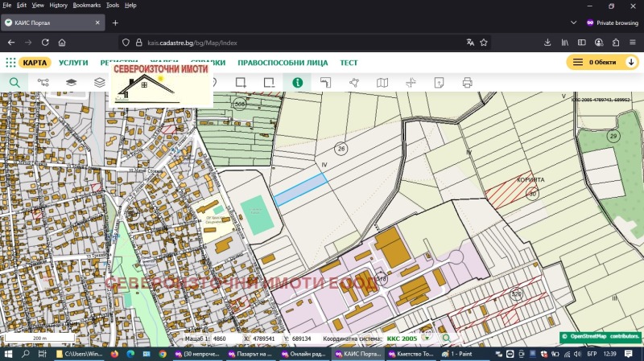Viewport: 644px width, 361px height.
Task: Open the File Explorer taskbar window
Action: 80,354
